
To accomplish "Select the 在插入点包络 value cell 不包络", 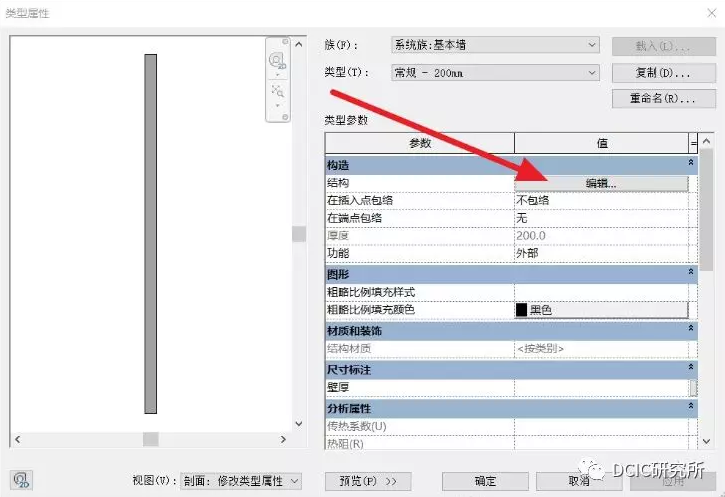I will pos(601,200).
